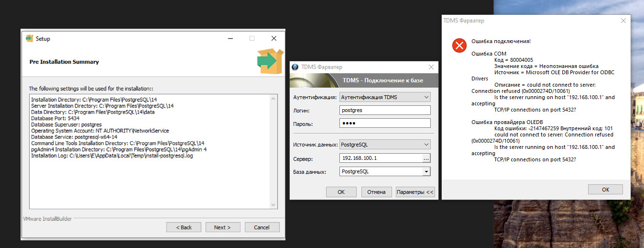
Task: Open the База данных combo box arrow
Action: click(x=426, y=171)
